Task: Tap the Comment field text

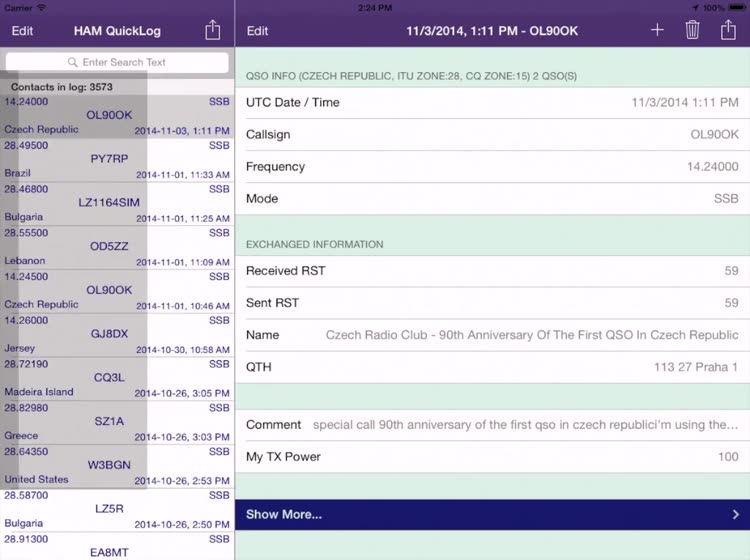Action: click(525, 425)
